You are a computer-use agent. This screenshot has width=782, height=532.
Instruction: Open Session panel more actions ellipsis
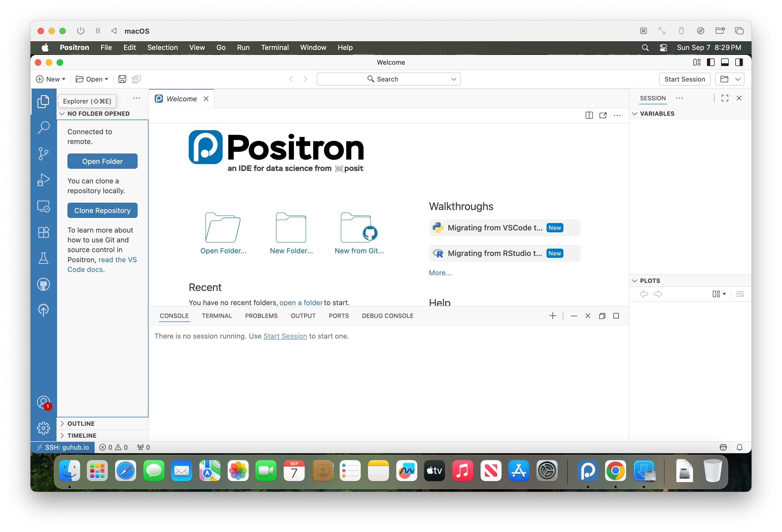pyautogui.click(x=679, y=98)
